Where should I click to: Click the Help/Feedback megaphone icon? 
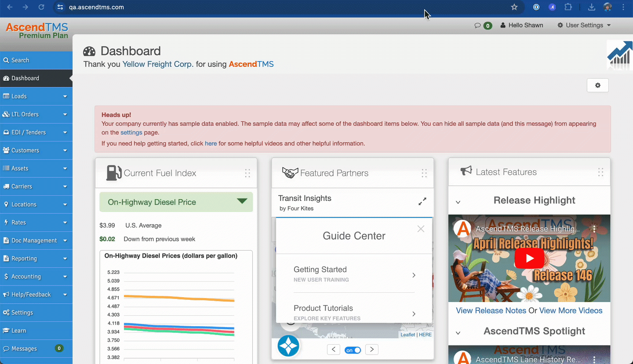[x=6, y=295]
